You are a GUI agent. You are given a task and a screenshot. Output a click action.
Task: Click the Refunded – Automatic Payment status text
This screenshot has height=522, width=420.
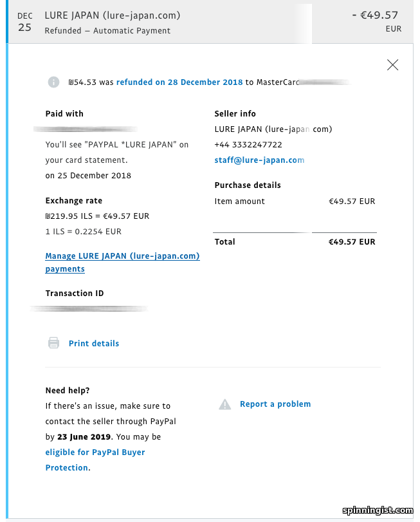(x=107, y=31)
